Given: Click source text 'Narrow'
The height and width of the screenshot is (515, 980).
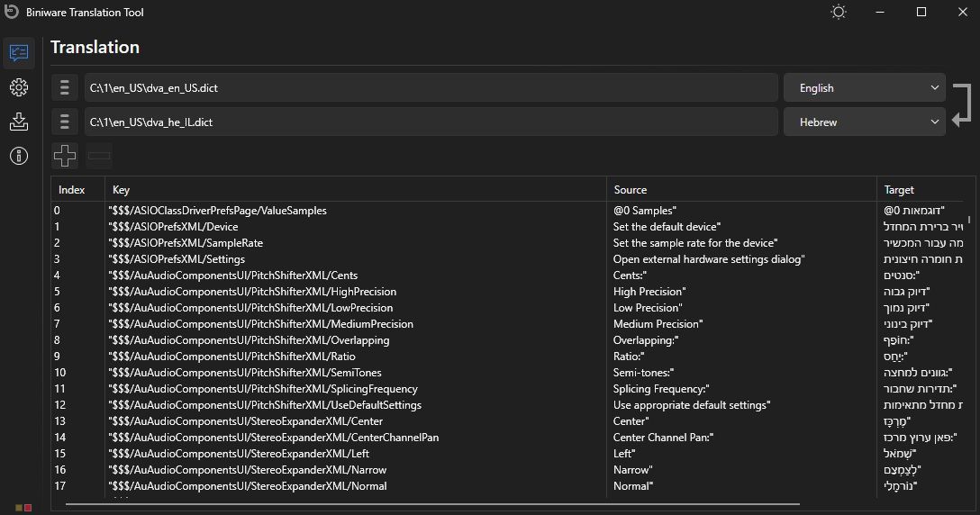Looking at the screenshot, I should point(632,471).
